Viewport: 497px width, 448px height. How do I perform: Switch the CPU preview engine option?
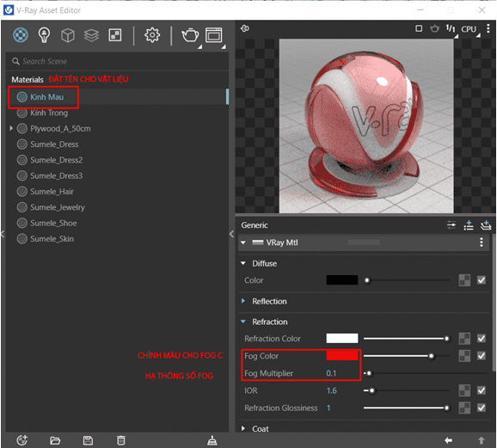(469, 29)
